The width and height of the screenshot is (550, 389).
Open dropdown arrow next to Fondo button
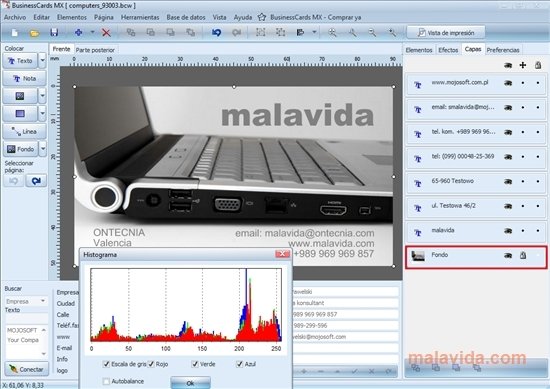pos(42,149)
